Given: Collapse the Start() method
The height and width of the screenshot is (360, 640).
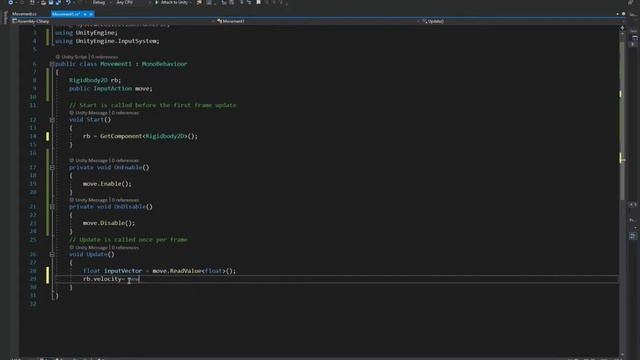Looking at the screenshot, I should click(x=52, y=120).
